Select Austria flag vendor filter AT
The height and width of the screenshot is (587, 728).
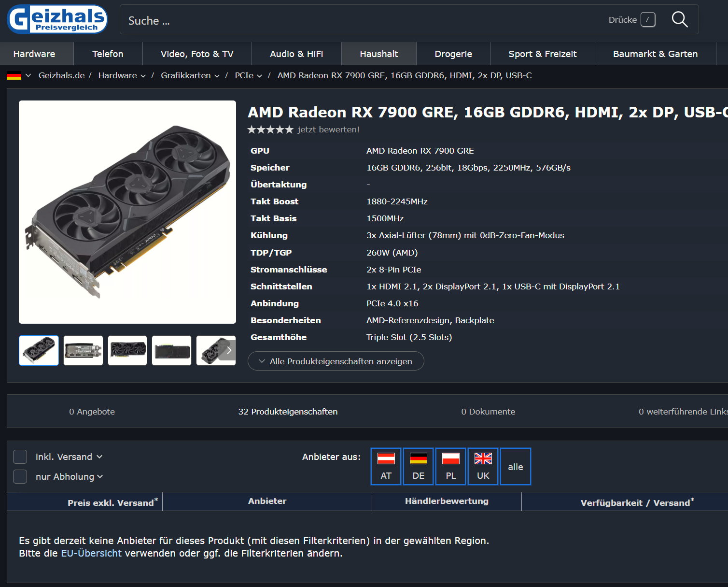(x=386, y=466)
